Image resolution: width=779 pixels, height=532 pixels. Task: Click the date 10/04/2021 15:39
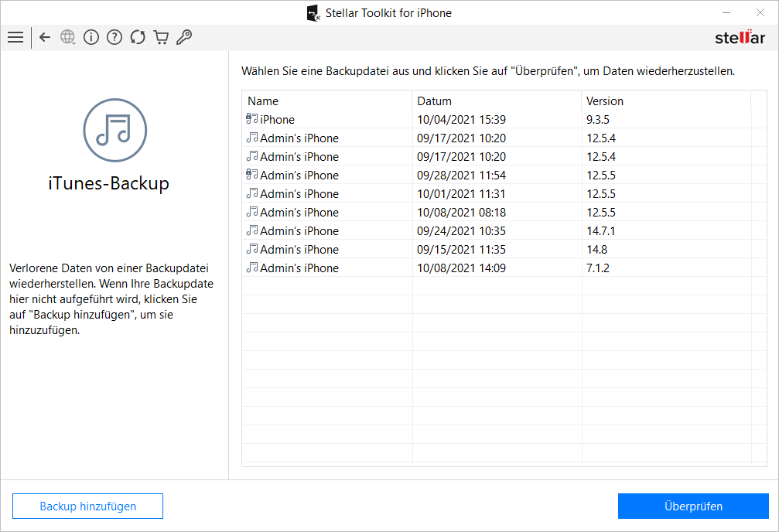[x=462, y=120]
